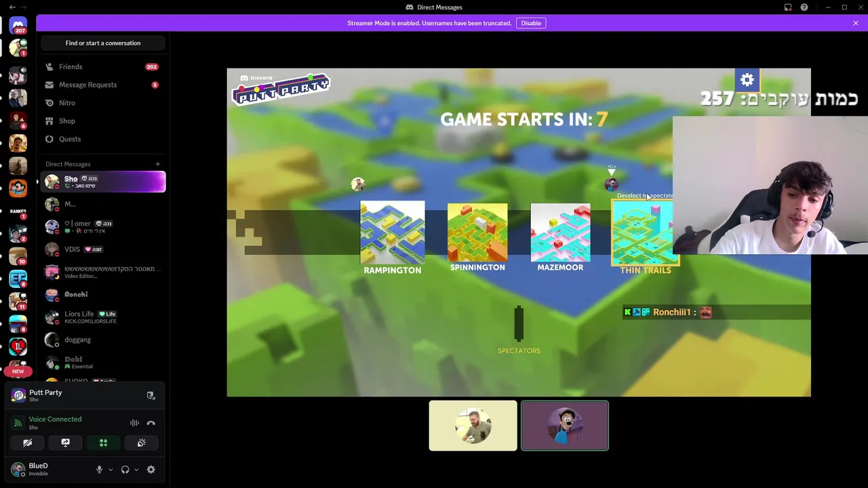Go back with the left arrow

coord(12,7)
